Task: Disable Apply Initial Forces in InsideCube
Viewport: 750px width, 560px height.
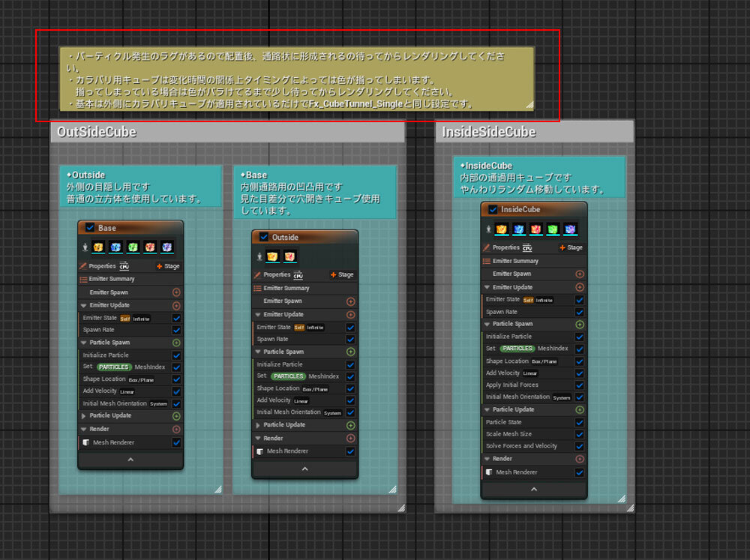Action: tap(580, 385)
